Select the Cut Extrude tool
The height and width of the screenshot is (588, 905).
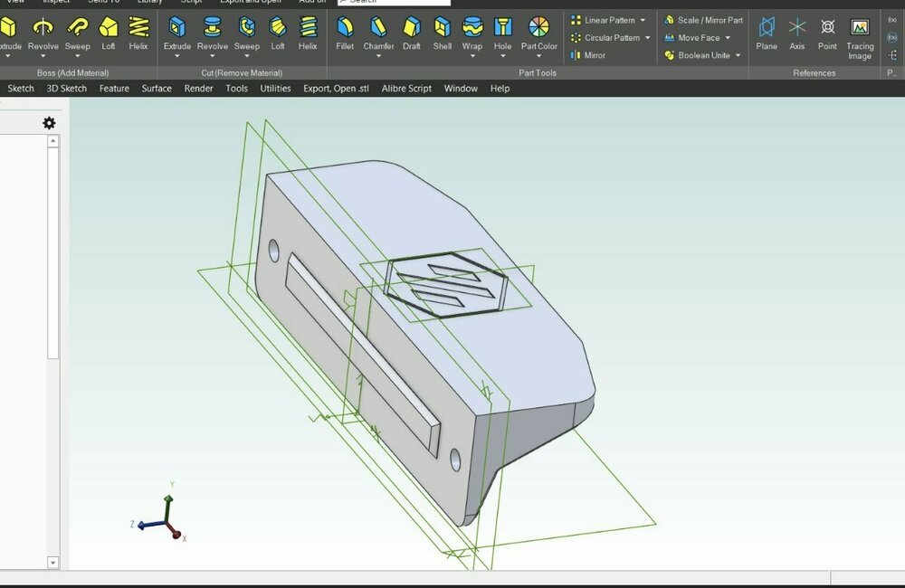pos(177,33)
